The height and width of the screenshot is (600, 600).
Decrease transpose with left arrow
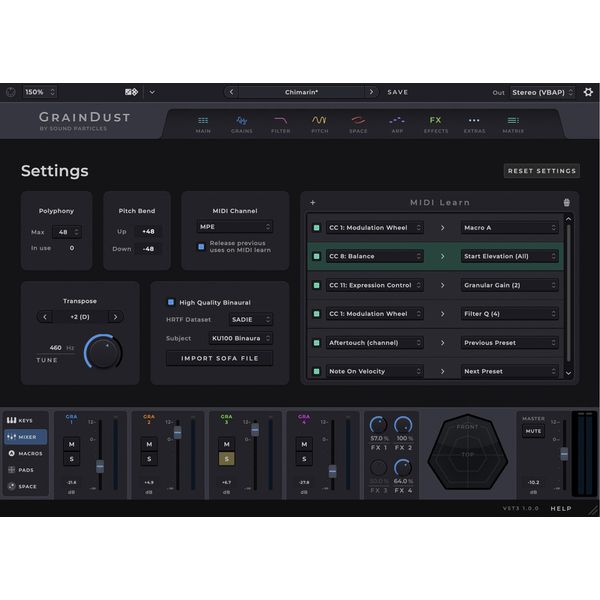point(45,317)
